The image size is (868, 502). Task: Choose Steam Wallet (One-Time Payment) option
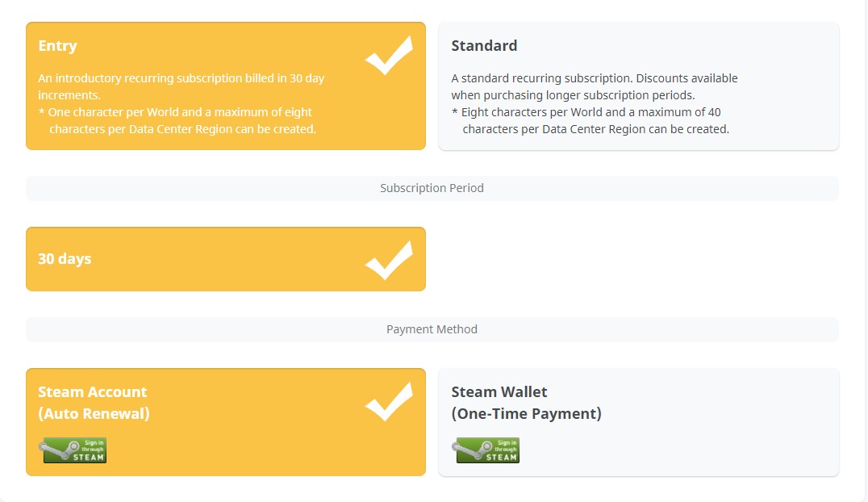click(637, 421)
